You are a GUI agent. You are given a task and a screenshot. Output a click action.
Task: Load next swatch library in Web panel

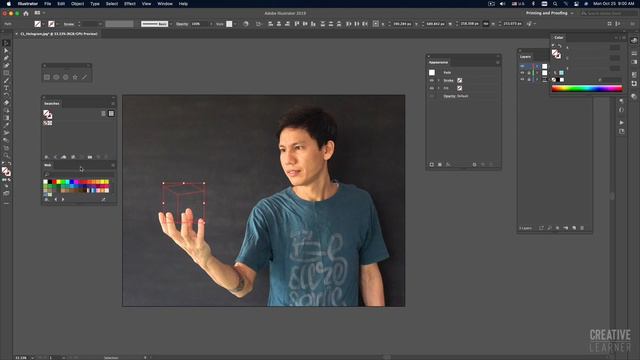[x=63, y=200]
